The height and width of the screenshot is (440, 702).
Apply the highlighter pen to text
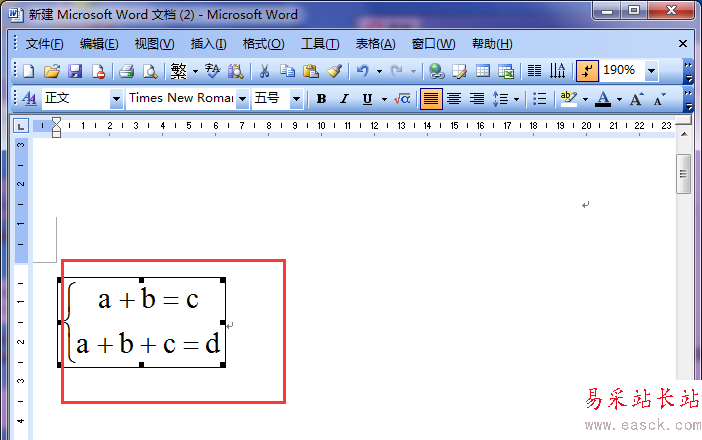569,98
